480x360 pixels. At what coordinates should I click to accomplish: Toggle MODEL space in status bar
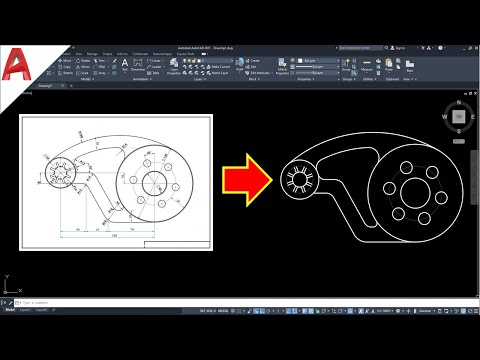pos(223,311)
